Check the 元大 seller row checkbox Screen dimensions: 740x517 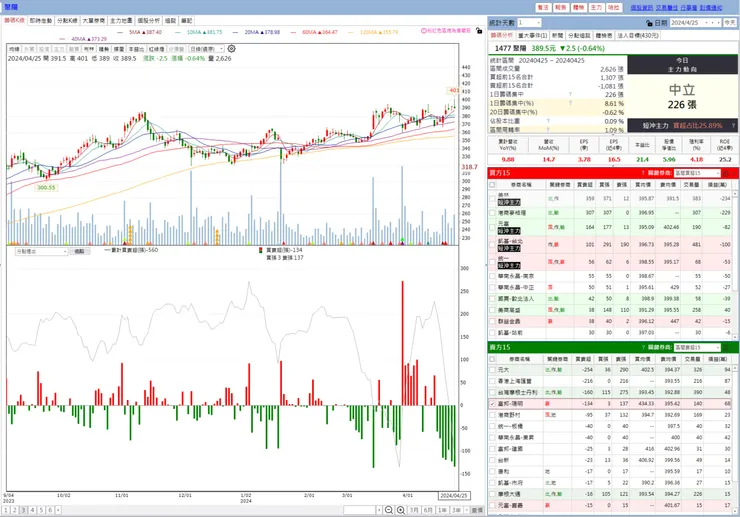coord(492,370)
